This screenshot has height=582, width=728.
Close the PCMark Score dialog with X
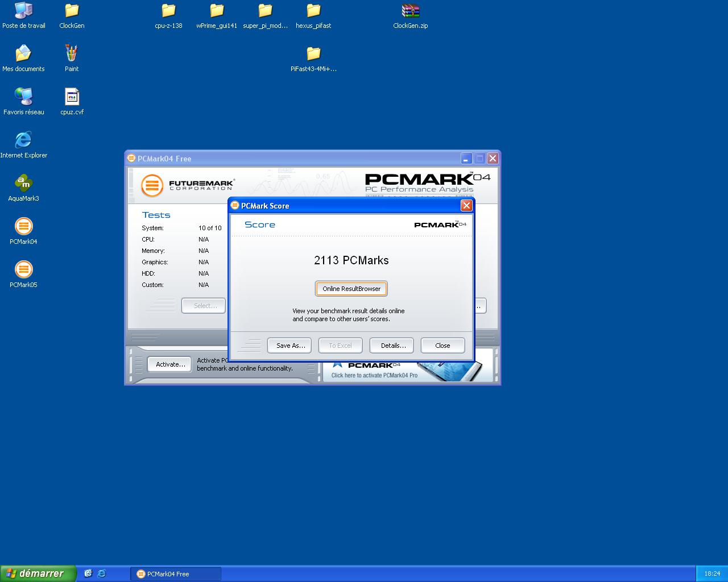pyautogui.click(x=466, y=206)
